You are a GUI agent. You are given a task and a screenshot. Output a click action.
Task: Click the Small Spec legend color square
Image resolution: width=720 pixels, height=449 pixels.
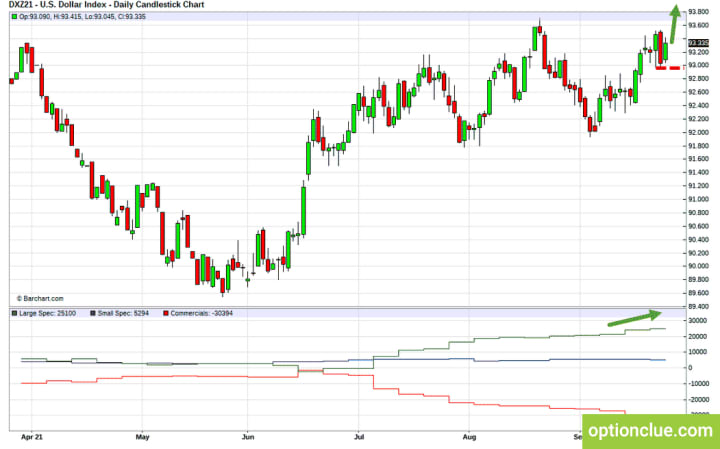pyautogui.click(x=93, y=313)
